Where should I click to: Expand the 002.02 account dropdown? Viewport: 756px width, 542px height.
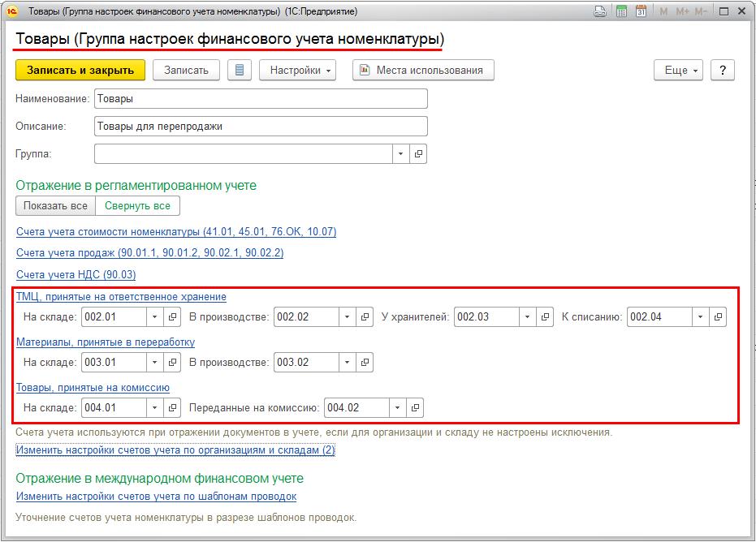click(x=348, y=316)
